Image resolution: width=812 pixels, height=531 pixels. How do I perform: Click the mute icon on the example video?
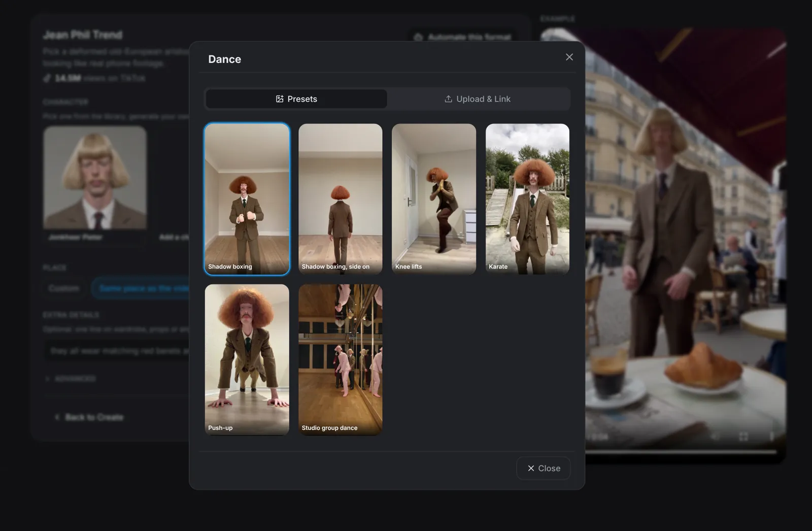715,437
